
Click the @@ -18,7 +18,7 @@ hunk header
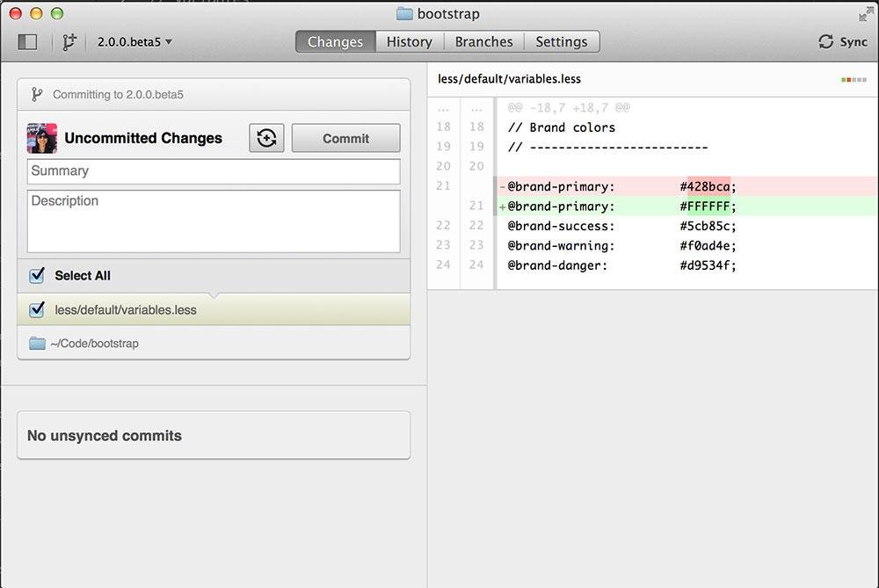pyautogui.click(x=569, y=107)
